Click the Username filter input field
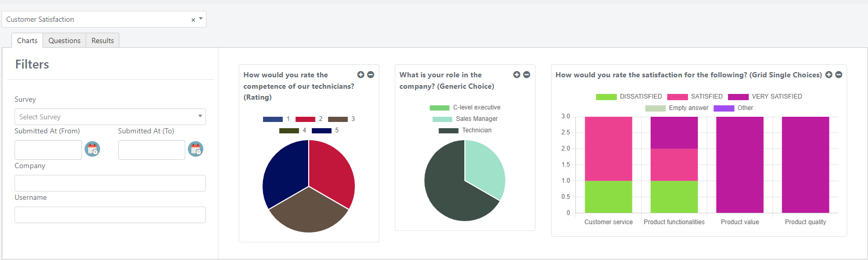This screenshot has width=868, height=260. coord(110,215)
